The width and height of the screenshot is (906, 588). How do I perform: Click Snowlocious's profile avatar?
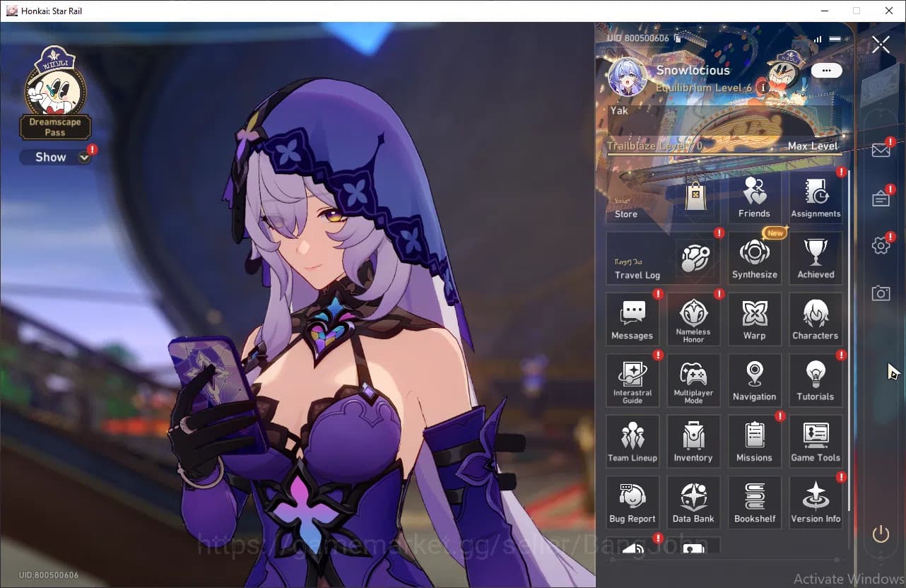tap(628, 78)
